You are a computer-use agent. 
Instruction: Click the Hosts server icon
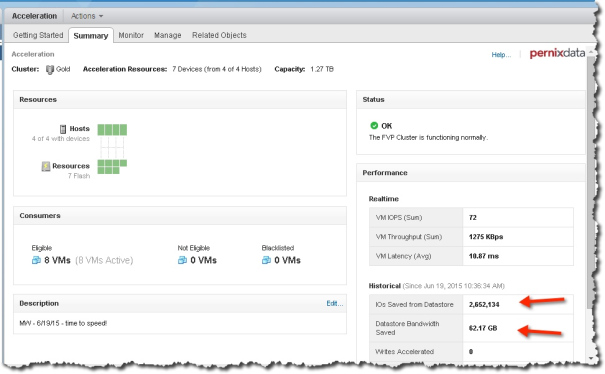pos(63,129)
